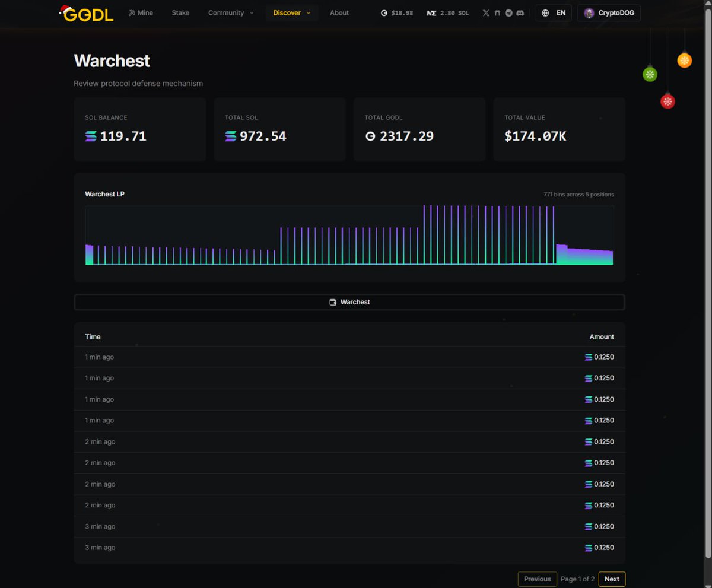Click the SOL Balance 119.71 card
The image size is (712, 588).
pyautogui.click(x=140, y=129)
